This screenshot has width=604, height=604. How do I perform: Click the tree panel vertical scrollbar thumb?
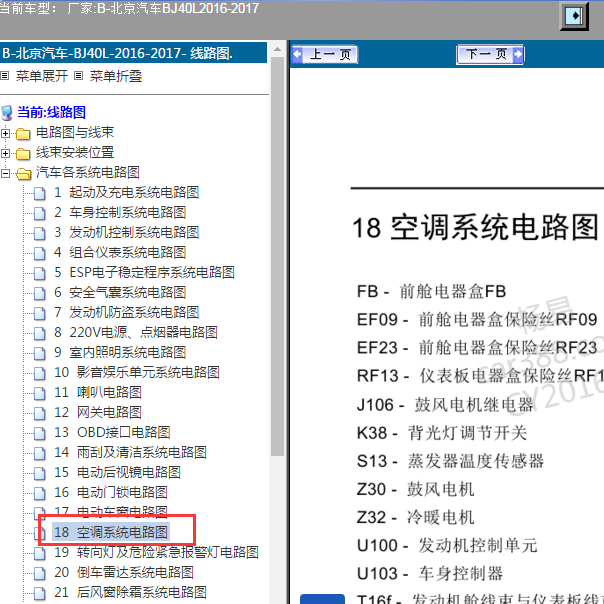(277, 257)
